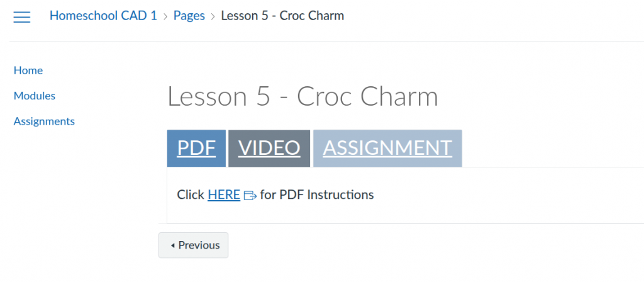Image resolution: width=644 pixels, height=282 pixels.
Task: Switch to the VIDEO tab
Action: [x=269, y=148]
